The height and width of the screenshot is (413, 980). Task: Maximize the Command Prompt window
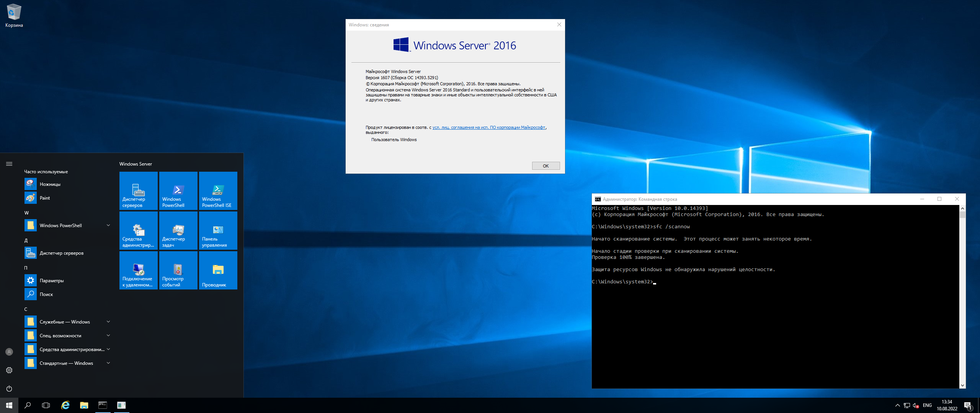pos(939,199)
